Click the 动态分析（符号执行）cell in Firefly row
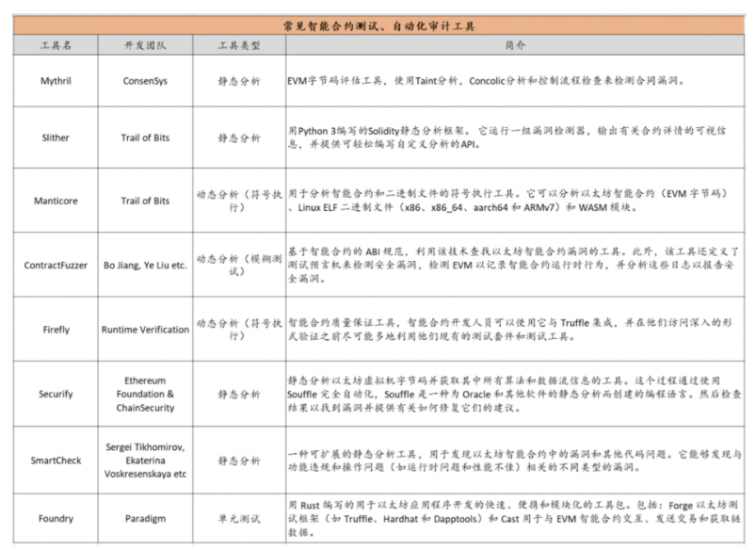The height and width of the screenshot is (550, 756). [x=239, y=330]
